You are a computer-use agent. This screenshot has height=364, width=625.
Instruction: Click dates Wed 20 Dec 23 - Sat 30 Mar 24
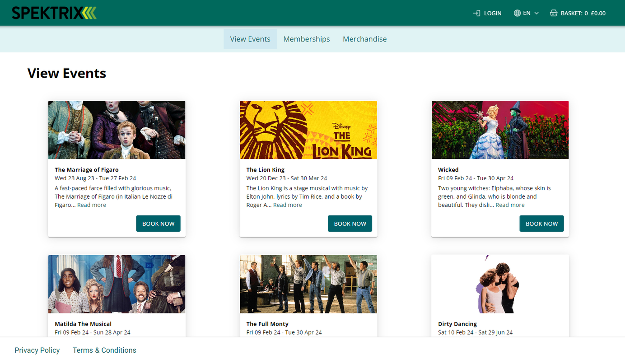pyautogui.click(x=287, y=178)
